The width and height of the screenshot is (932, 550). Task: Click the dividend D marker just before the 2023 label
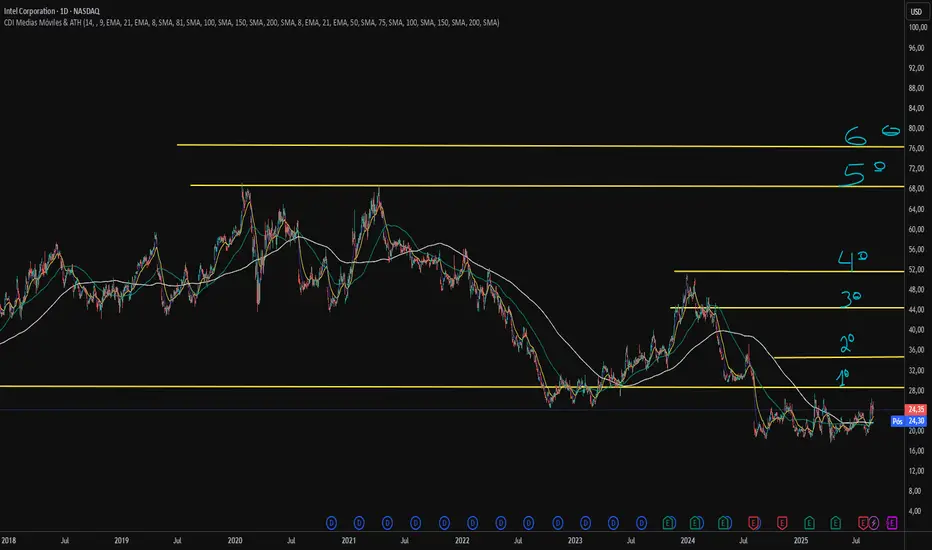click(x=558, y=523)
